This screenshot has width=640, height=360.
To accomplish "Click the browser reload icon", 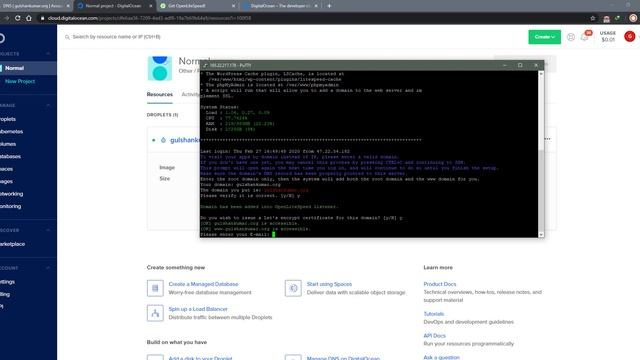I will tap(18, 18).
